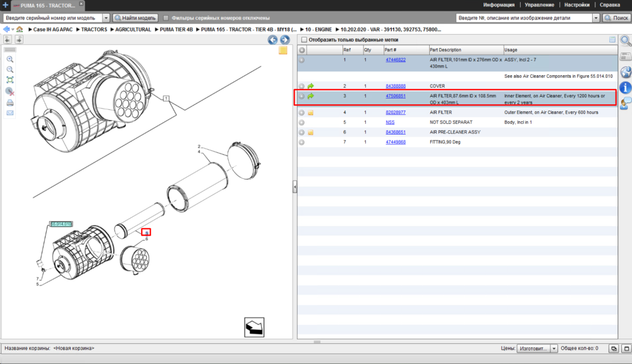Add FITTING part 47449868 with plus button
The height and width of the screenshot is (364, 632).
coord(301,142)
